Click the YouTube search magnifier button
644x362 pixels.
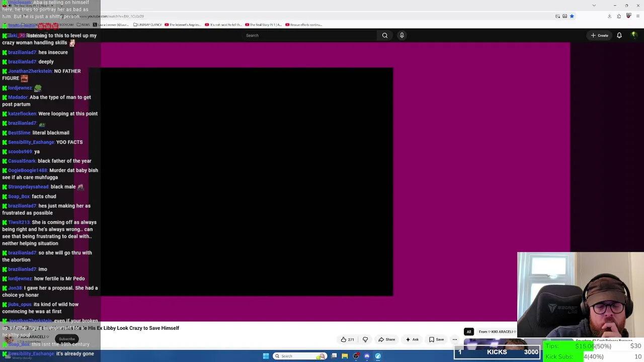(x=385, y=35)
